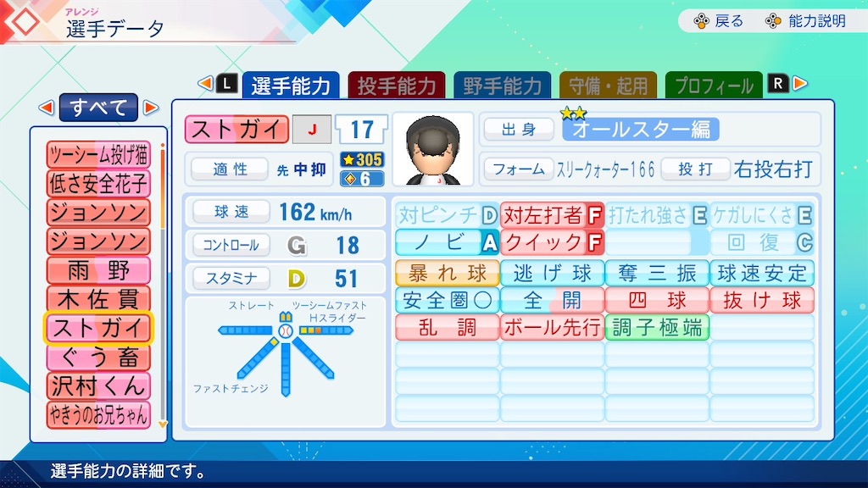Click the 乱調 special ability
The height and width of the screenshot is (488, 868).
tap(448, 328)
